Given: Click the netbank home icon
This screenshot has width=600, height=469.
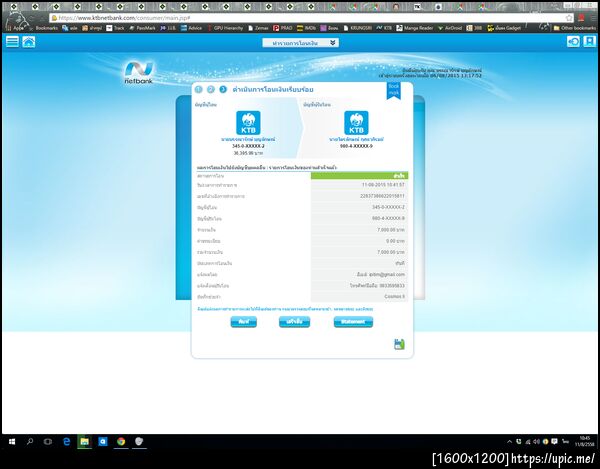Looking at the screenshot, I should coord(29,42).
